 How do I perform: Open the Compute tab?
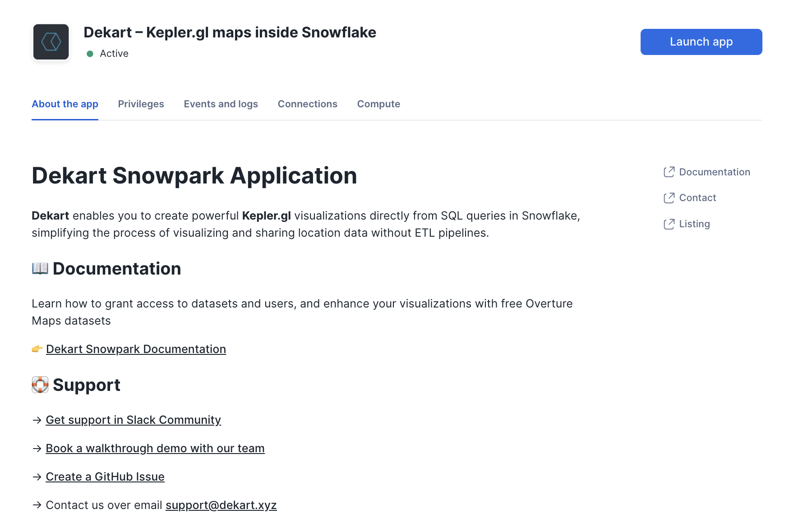click(x=378, y=104)
